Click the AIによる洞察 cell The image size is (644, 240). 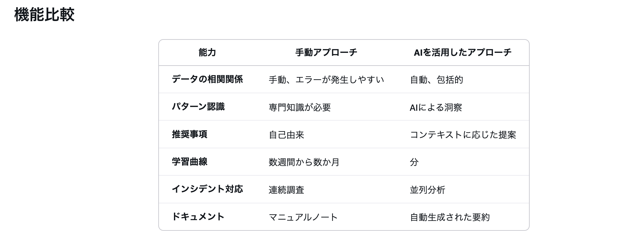point(436,107)
